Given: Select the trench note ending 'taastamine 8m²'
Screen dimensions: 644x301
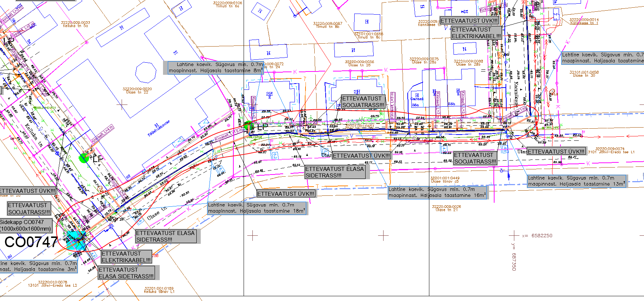Looking at the screenshot, I should (x=215, y=67).
